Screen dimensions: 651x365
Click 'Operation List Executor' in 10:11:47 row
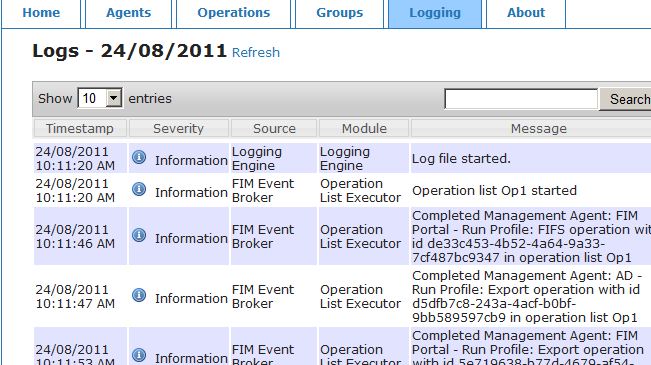[x=360, y=296]
